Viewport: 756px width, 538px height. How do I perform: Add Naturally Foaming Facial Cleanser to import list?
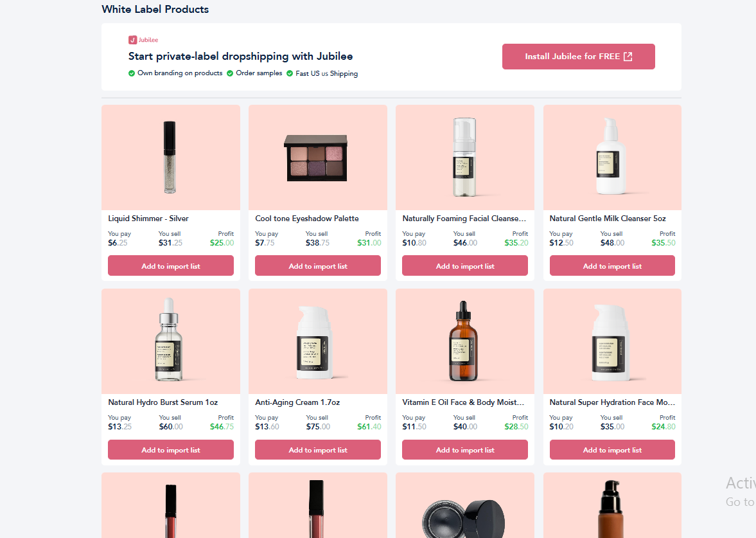(465, 266)
